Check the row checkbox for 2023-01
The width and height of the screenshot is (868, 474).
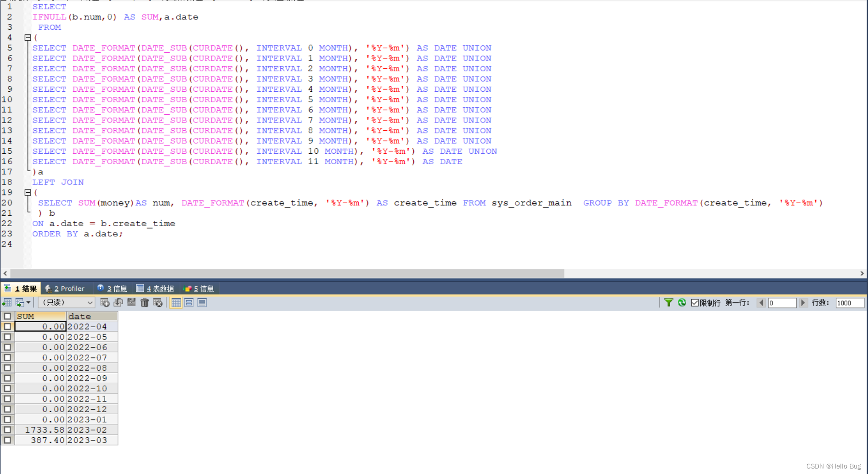[x=7, y=419]
